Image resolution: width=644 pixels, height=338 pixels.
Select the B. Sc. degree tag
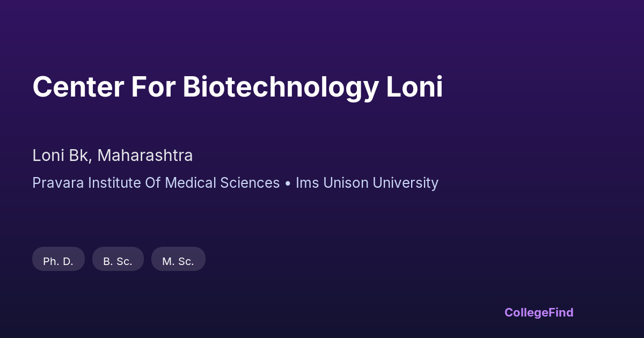click(x=118, y=261)
